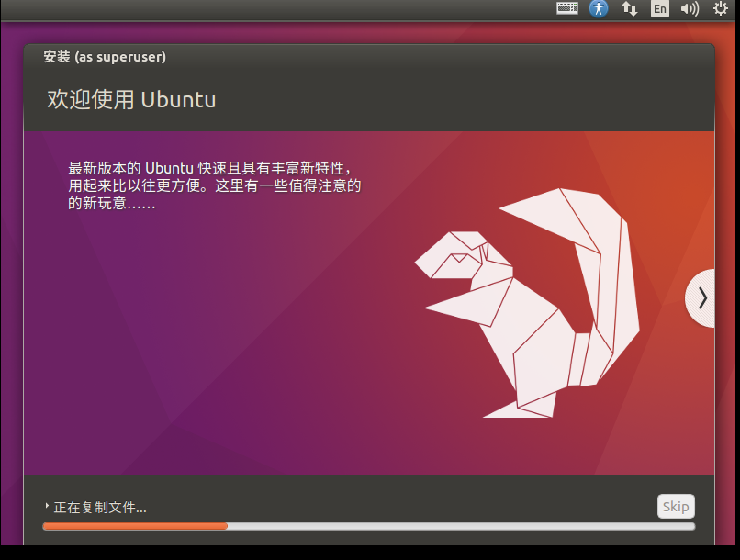This screenshot has width=740, height=560.
Task: Click the 安装 (as superuser) window title
Action: (105, 57)
